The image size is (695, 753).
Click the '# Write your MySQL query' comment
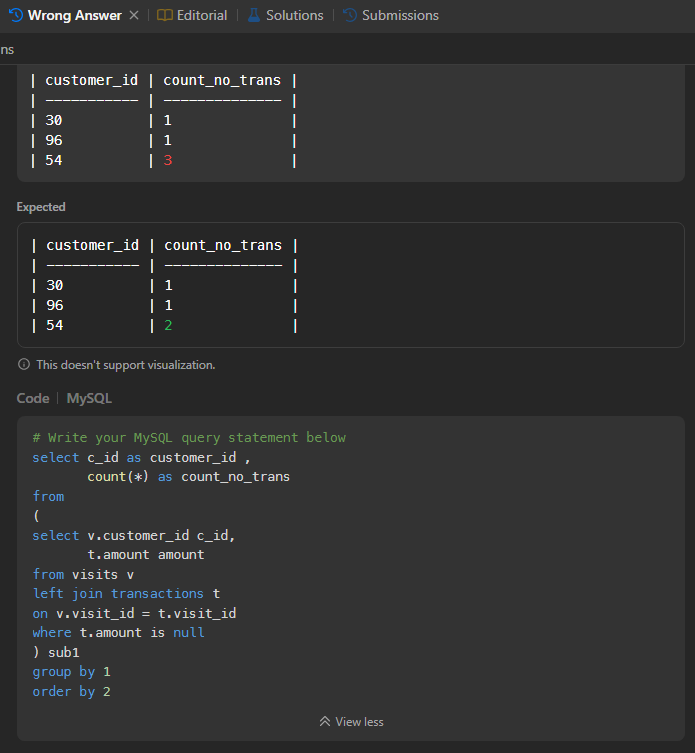189,438
